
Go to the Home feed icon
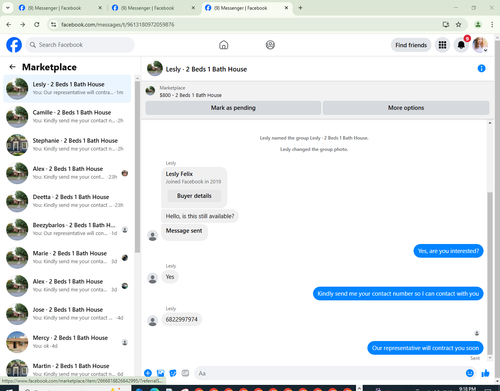224,45
